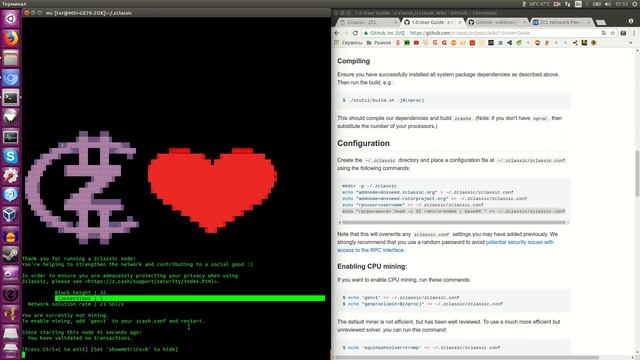
Task: Follow the potential security issues link
Action: (x=520, y=242)
